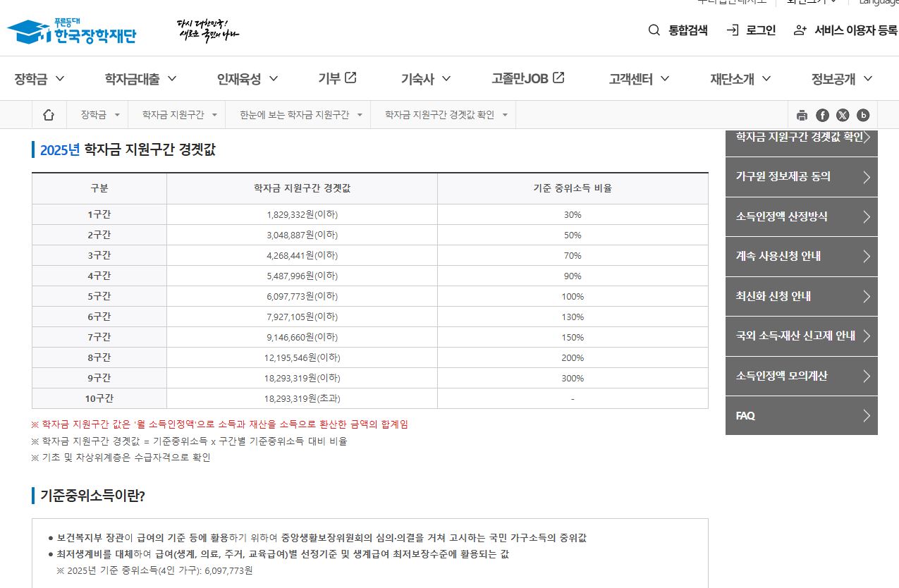Open sidebar 학자금 지원구간 경곗값 확인
Screen dimensions: 899x588
[802, 142]
